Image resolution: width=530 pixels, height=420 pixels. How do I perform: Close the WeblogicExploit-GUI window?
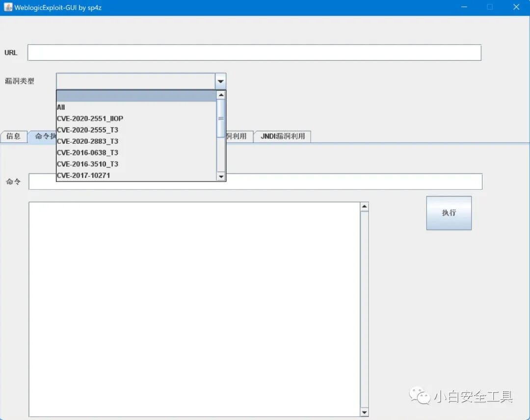point(516,7)
